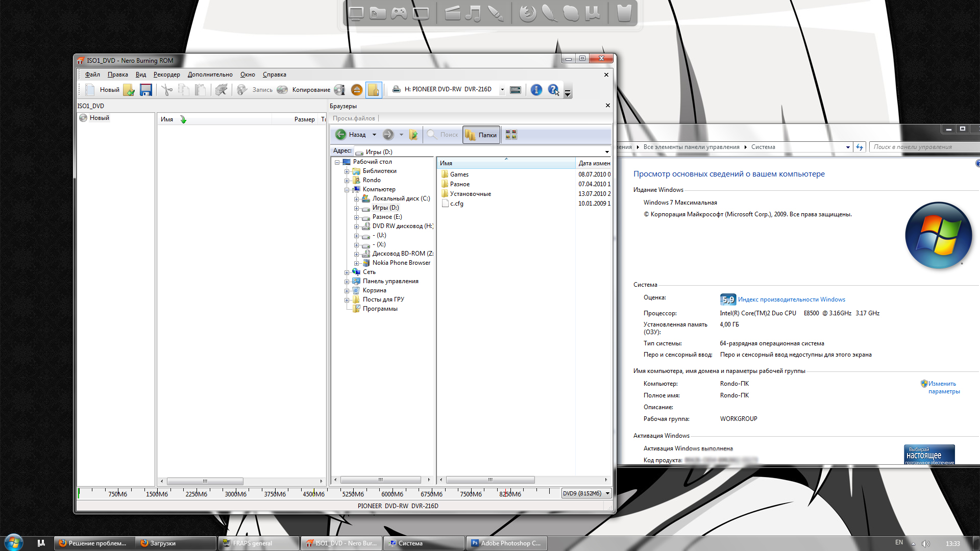Screen dimensions: 980x551
Task: Click the Forward arrow icon in browser
Action: pos(388,135)
